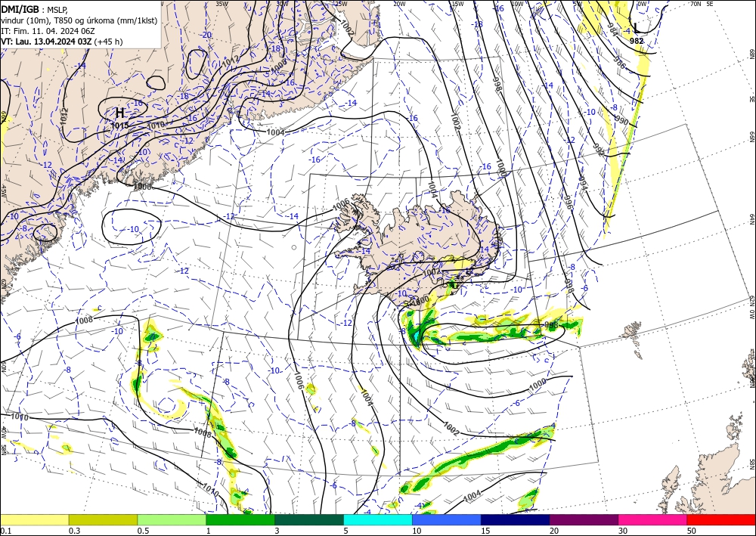Click the '64N' latitude label
This screenshot has height=536, width=756.
pyautogui.click(x=751, y=218)
